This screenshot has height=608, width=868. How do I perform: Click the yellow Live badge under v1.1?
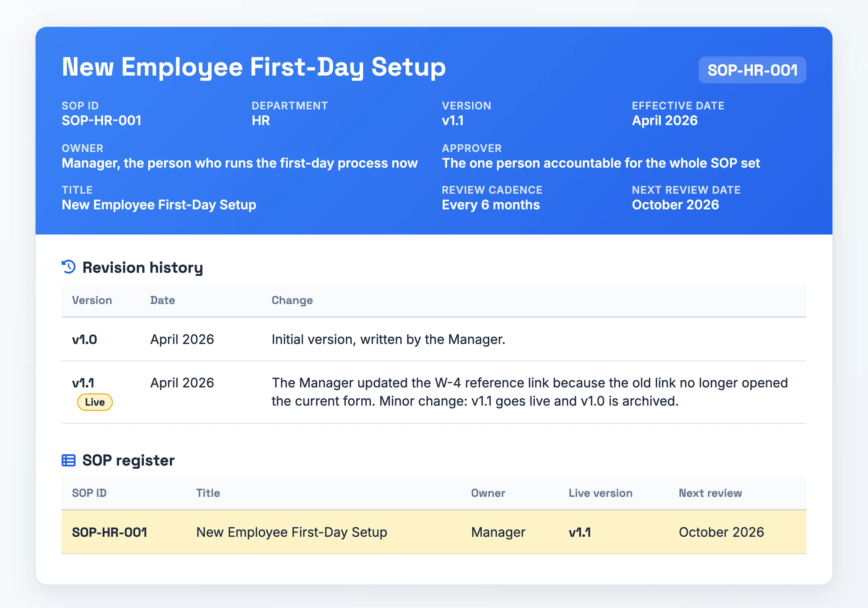coord(95,402)
